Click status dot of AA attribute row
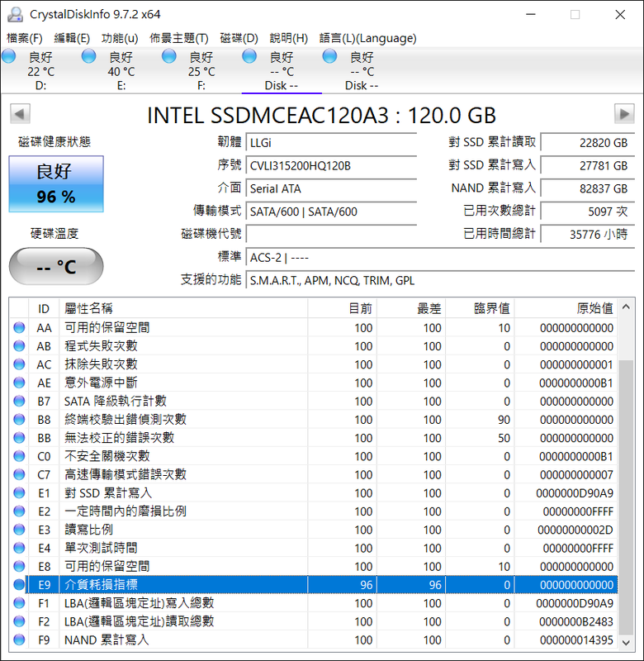The width and height of the screenshot is (644, 661). 19,327
